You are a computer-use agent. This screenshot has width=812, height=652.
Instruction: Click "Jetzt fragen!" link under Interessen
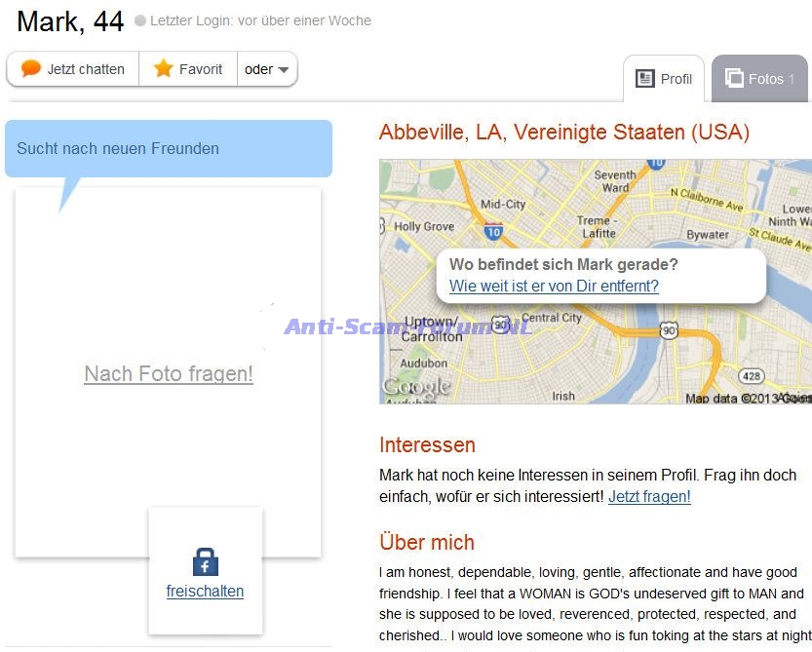649,496
